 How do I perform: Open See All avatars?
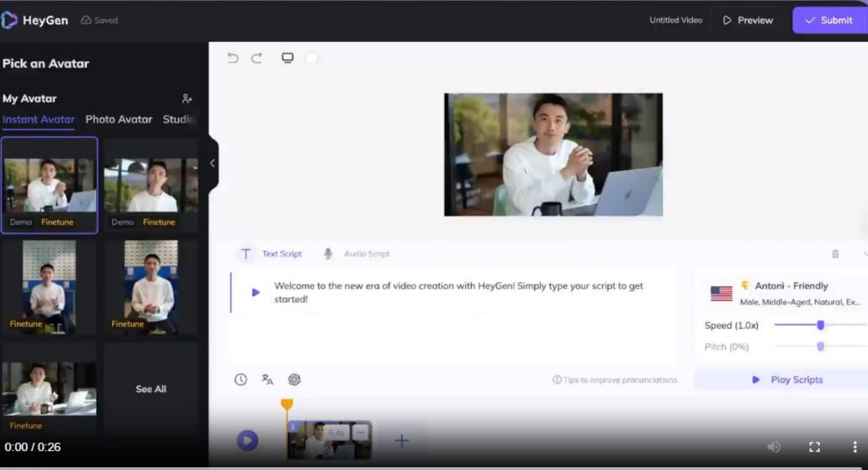pyautogui.click(x=150, y=389)
